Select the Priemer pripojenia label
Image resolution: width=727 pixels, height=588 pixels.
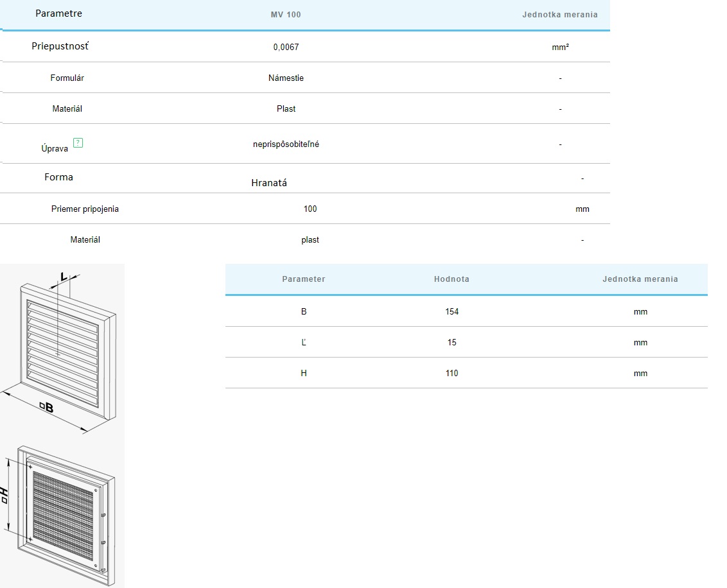(85, 209)
